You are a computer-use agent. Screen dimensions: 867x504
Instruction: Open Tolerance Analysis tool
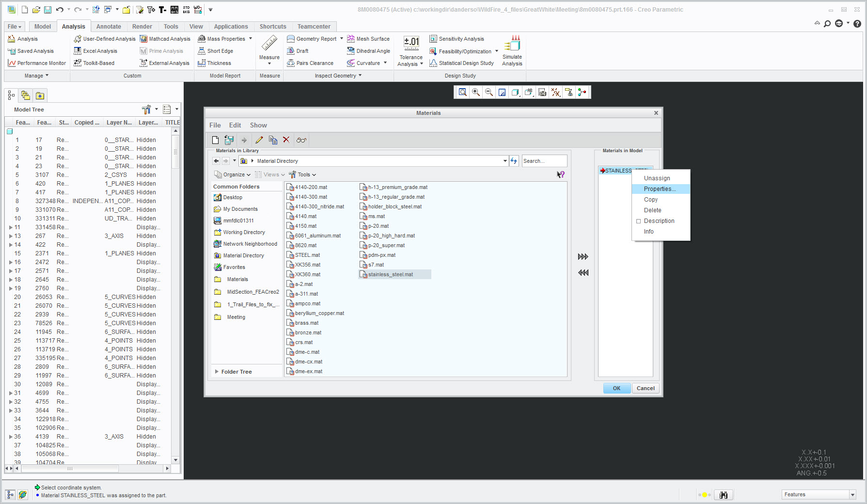point(411,51)
